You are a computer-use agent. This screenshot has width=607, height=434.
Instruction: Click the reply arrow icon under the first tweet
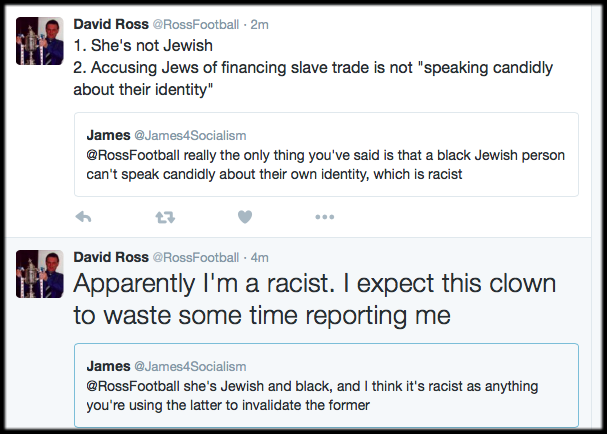84,217
